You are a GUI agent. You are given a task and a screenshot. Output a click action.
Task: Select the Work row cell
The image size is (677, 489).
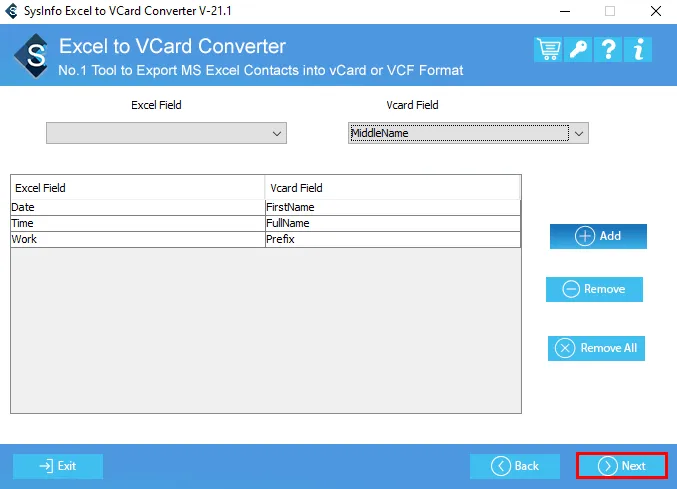point(138,239)
